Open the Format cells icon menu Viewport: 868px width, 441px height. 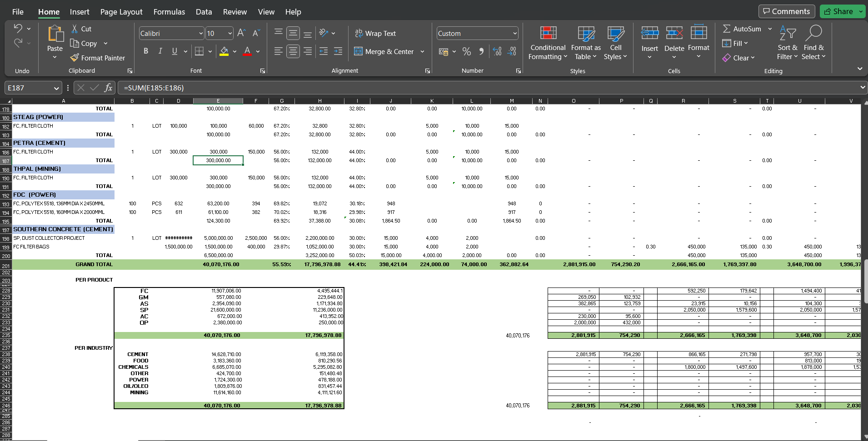(x=698, y=33)
